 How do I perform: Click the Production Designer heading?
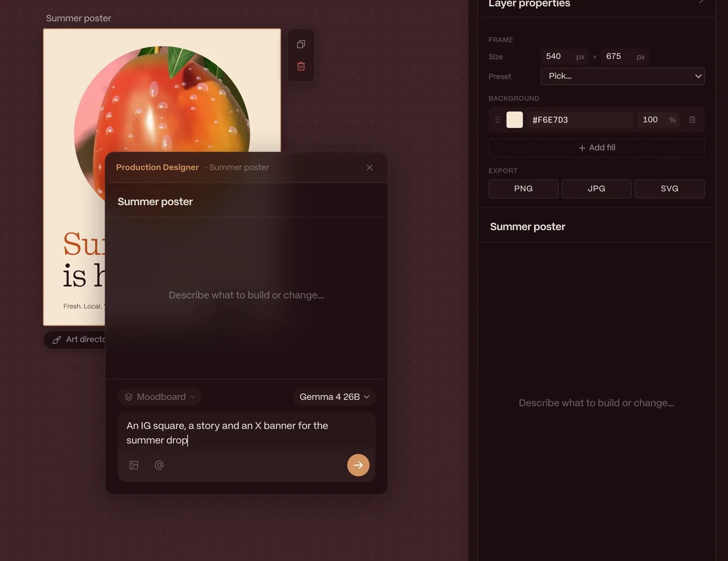pos(157,167)
